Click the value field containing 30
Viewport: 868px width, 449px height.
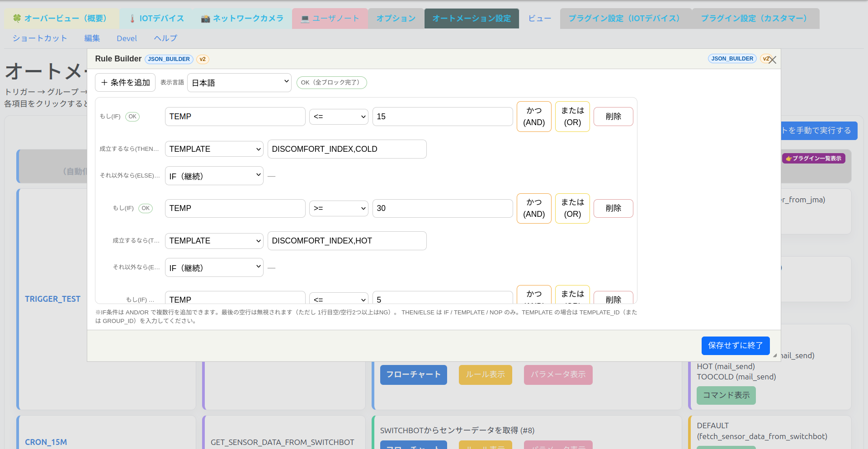[x=442, y=208]
